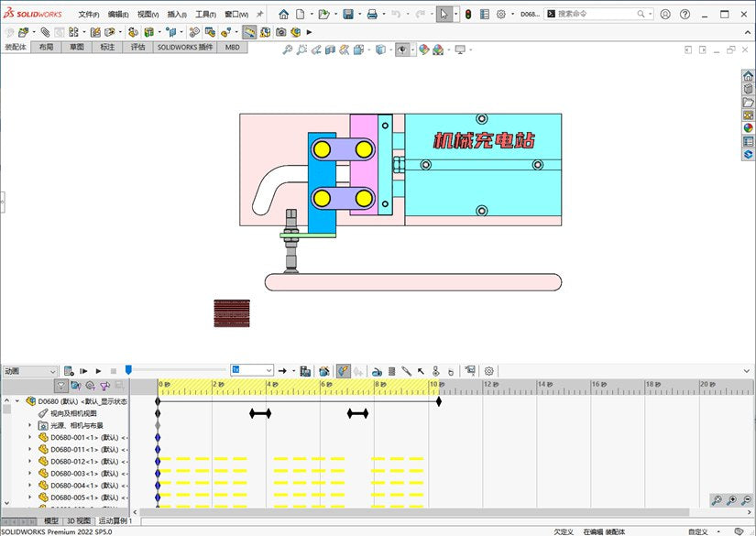Viewport: 756px width, 536px height.
Task: Expand the D0680-012<1> component node
Action: pos(30,462)
